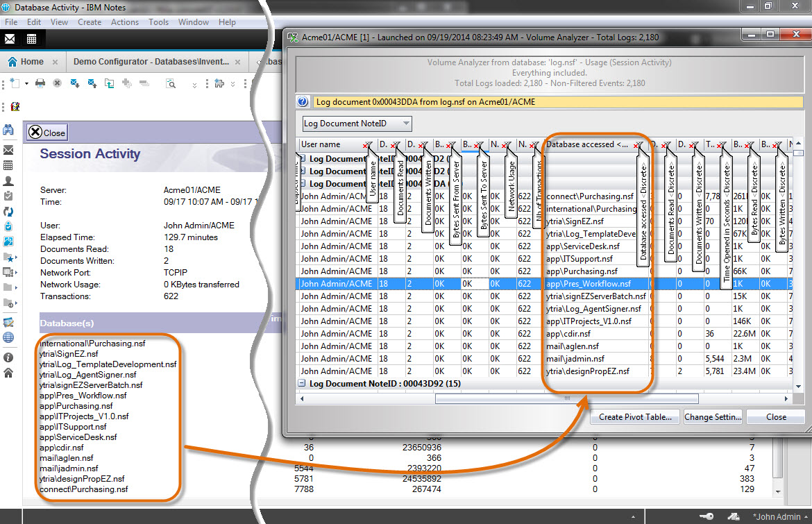Click the globe icon in the sidebar
Viewport: 812px width, 524px height.
tap(8, 337)
